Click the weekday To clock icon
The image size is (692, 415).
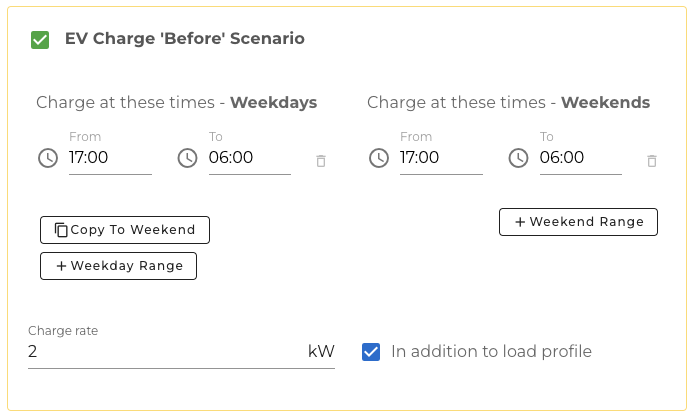188,158
